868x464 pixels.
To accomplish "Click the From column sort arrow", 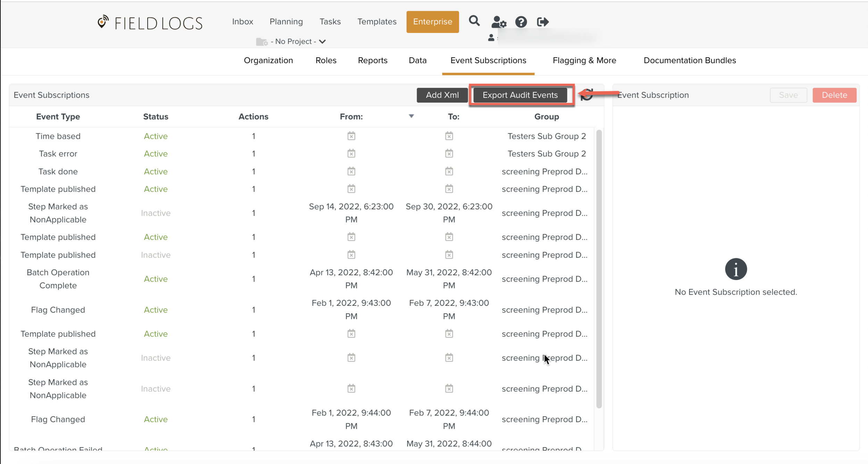I will 411,116.
